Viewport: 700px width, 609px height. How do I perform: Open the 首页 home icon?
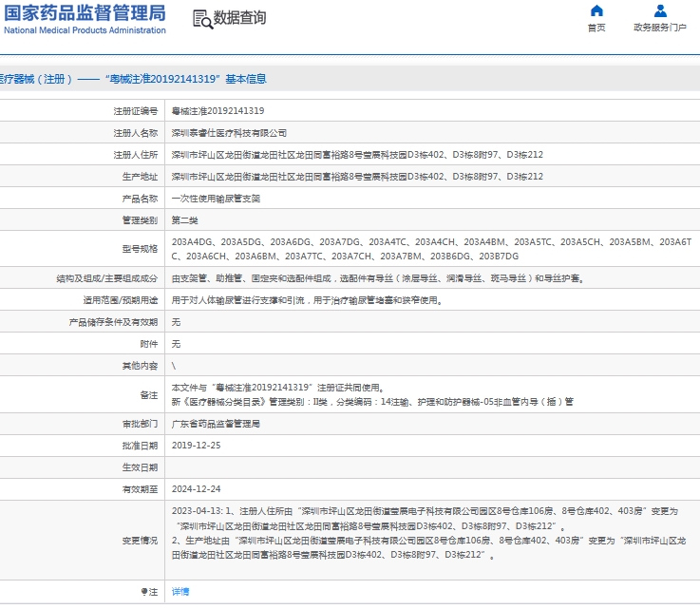pos(596,10)
